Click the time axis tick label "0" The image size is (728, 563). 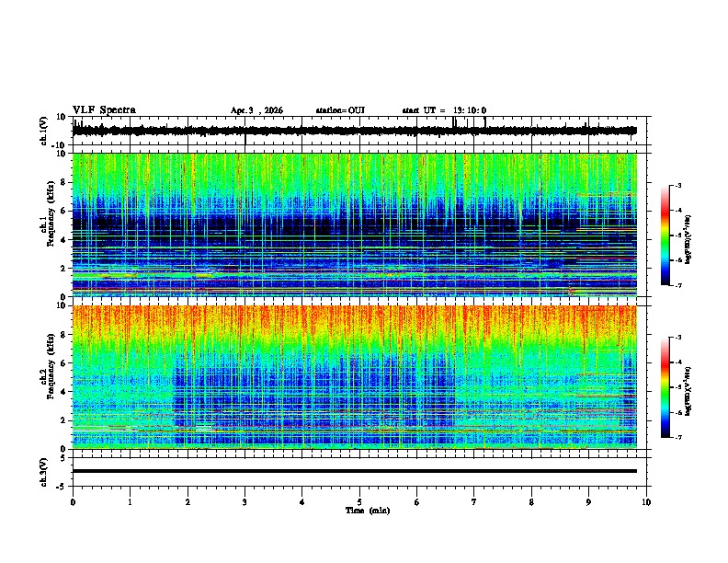point(73,502)
